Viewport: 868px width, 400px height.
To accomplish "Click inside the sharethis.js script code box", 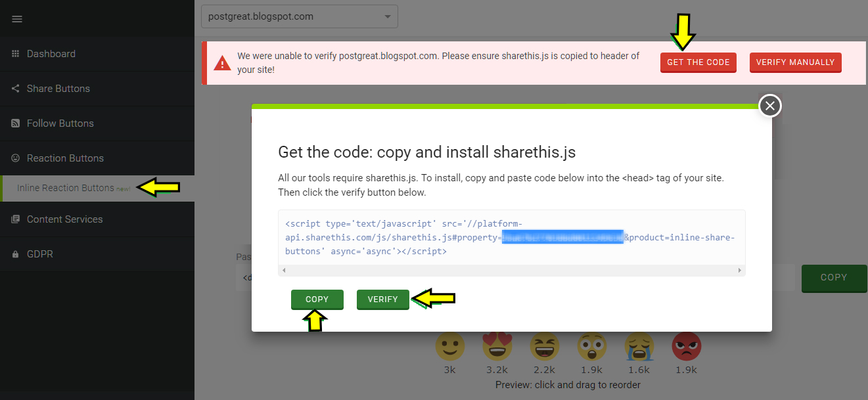I will pyautogui.click(x=512, y=237).
